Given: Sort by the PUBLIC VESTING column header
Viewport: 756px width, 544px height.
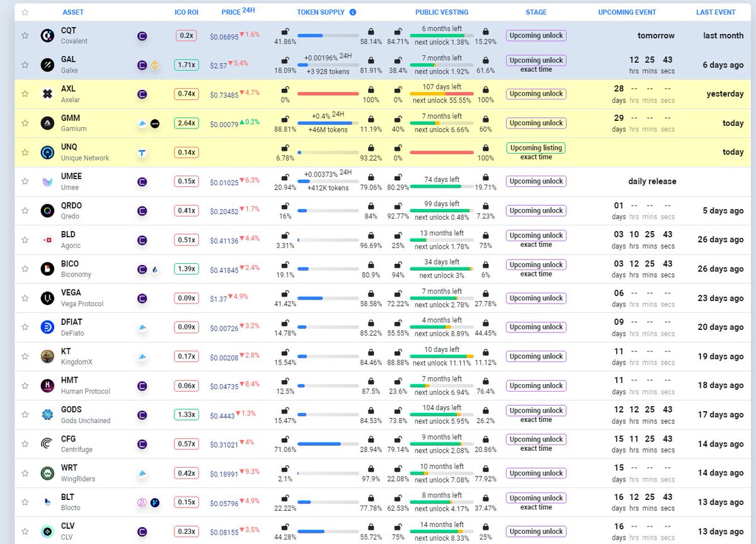Looking at the screenshot, I should pos(441,12).
